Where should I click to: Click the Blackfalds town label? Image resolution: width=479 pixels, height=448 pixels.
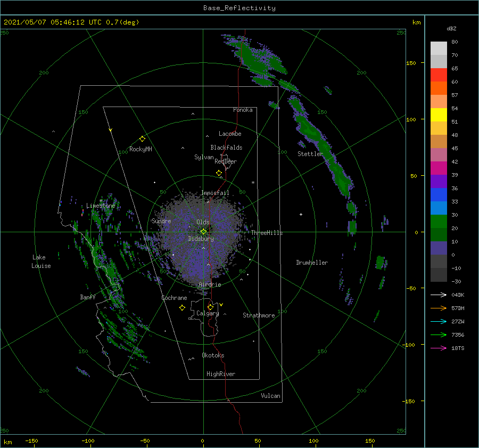pos(226,148)
